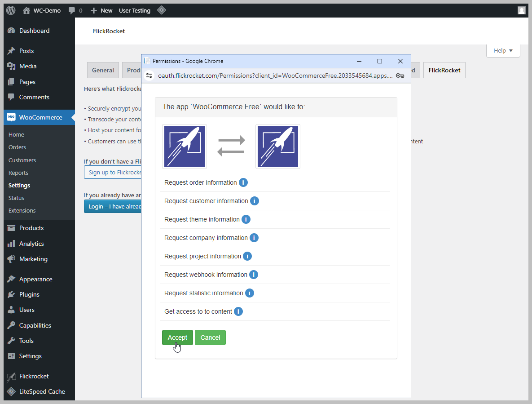Go to Orders under WooCommerce
532x404 pixels.
pyautogui.click(x=17, y=147)
